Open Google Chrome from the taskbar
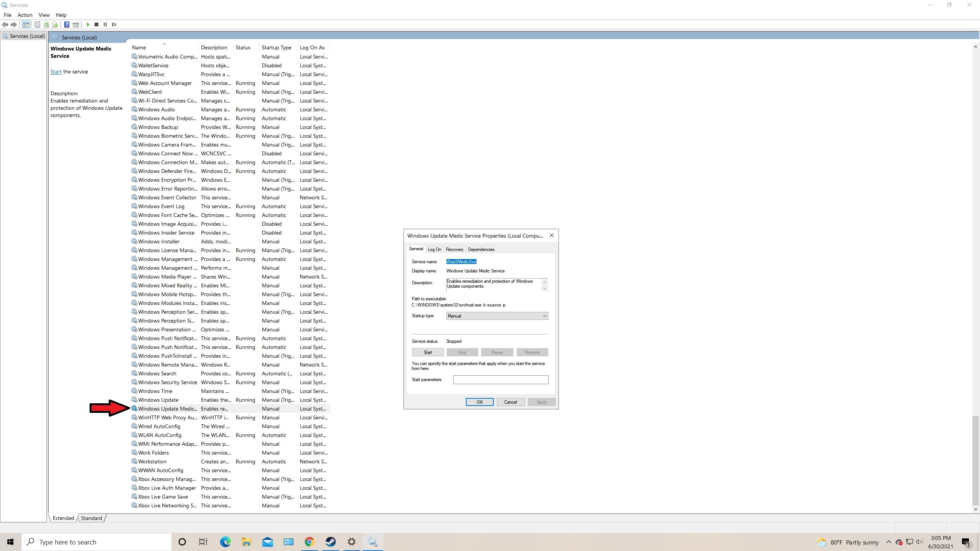980x551 pixels. coord(309,542)
